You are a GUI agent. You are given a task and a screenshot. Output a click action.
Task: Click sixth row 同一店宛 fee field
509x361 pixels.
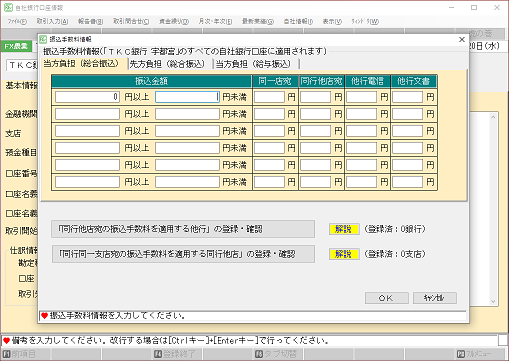[269, 182]
